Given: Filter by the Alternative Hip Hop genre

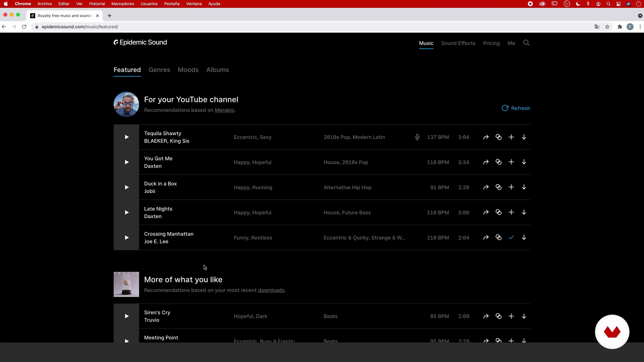Looking at the screenshot, I should [x=347, y=187].
